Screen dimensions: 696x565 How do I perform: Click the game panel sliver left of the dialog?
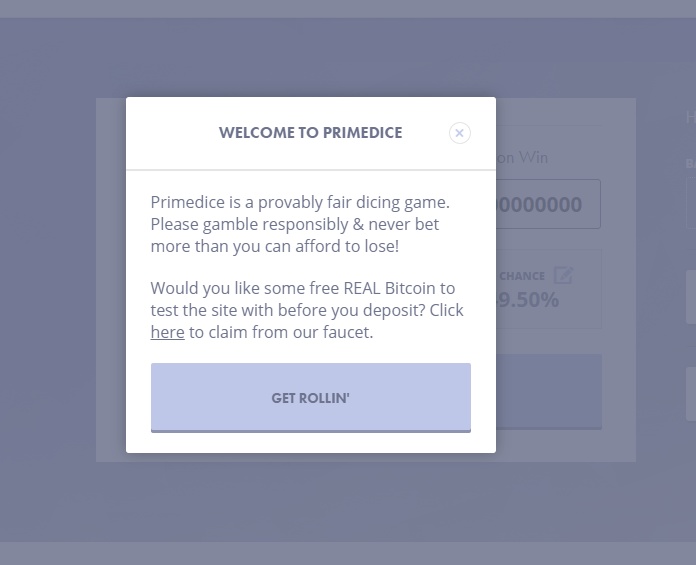coord(111,280)
